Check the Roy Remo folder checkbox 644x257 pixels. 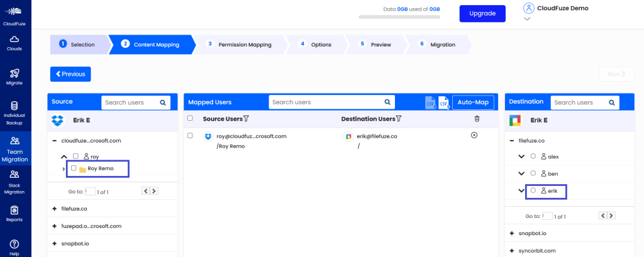tap(74, 168)
